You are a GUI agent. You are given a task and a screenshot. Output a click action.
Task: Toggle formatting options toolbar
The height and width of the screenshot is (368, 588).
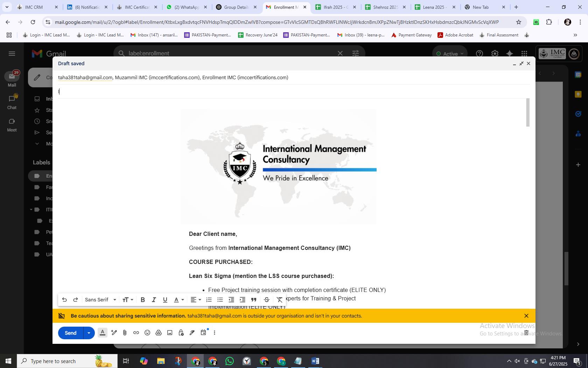(x=103, y=333)
